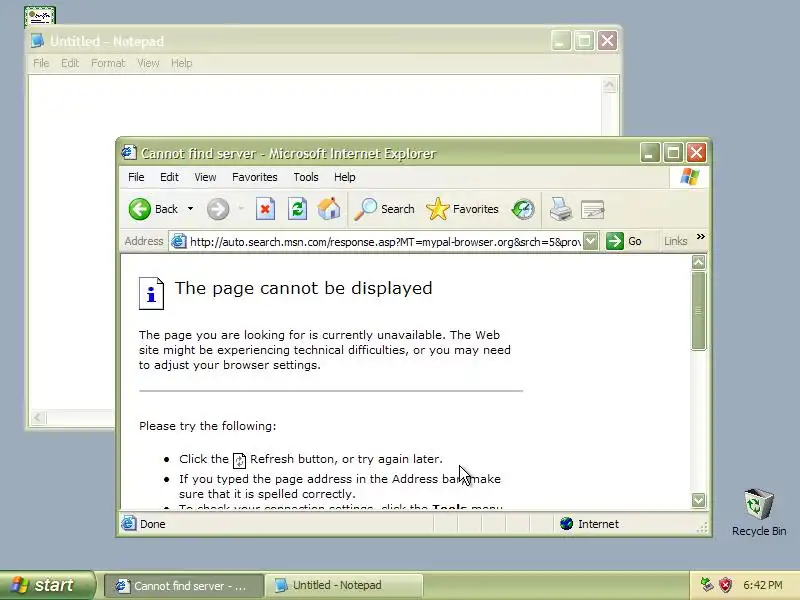Click the Internet Explorer title bar icon

coord(129,153)
